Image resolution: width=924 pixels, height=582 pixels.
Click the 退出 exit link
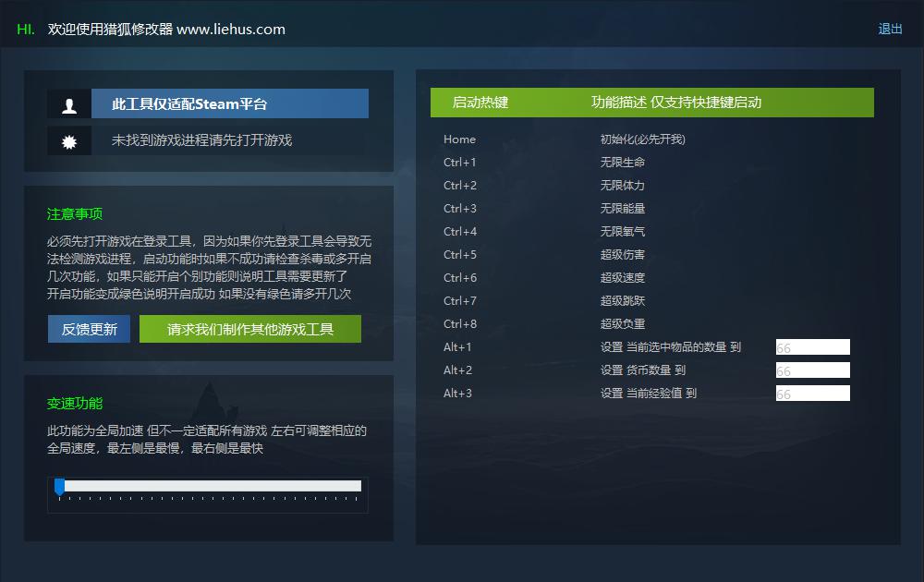tap(890, 29)
